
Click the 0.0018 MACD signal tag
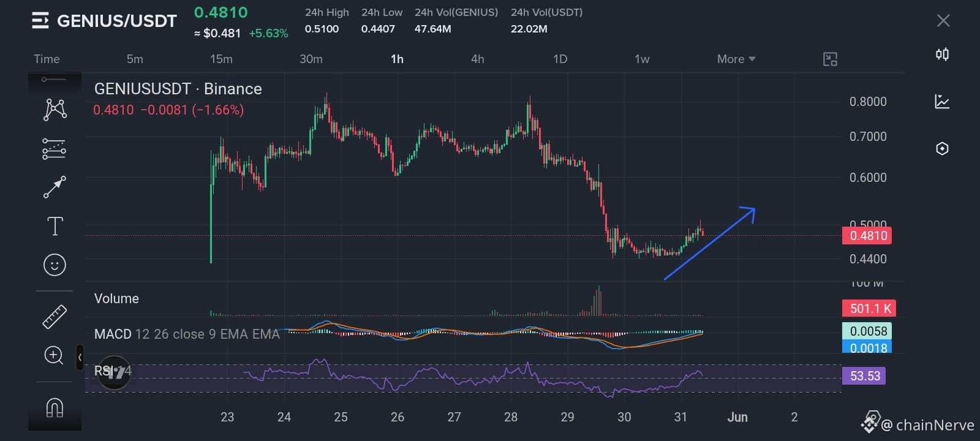point(867,347)
